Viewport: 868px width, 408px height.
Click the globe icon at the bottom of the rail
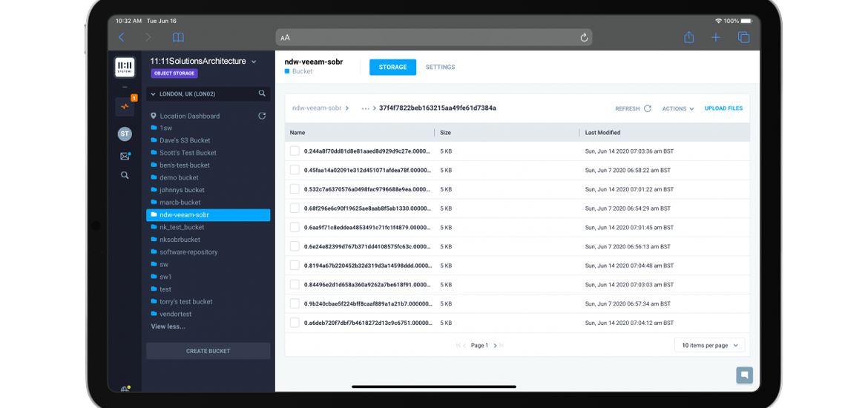(x=125, y=389)
